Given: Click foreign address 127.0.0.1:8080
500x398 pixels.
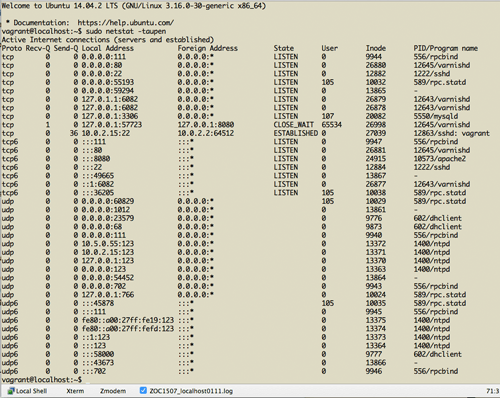Looking at the screenshot, I should (x=206, y=125).
